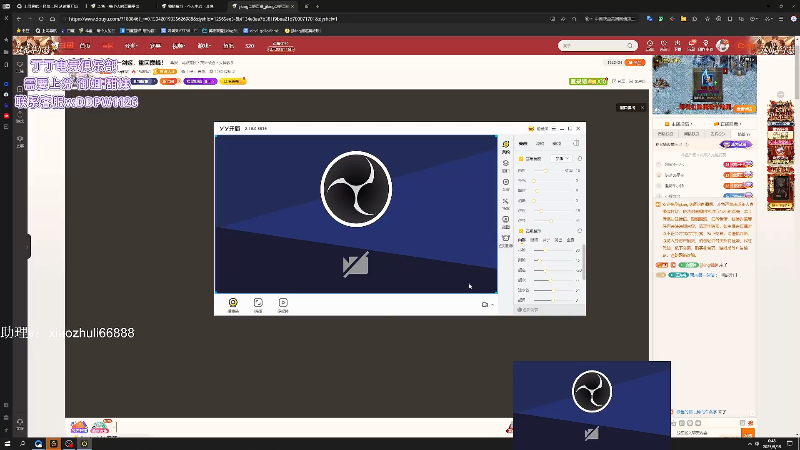This screenshot has width=800, height=450.
Task: Open the dropdown beside the first YY beauty checkbox
Action: (562, 159)
